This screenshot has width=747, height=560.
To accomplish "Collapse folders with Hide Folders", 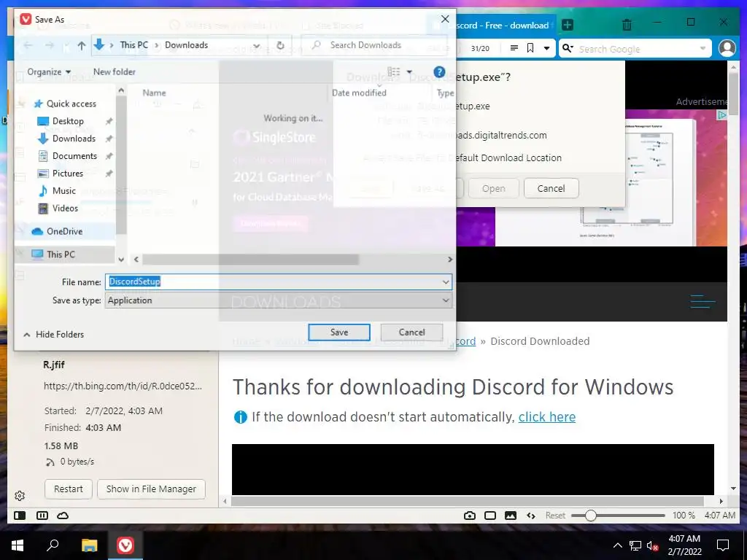I will [x=53, y=334].
